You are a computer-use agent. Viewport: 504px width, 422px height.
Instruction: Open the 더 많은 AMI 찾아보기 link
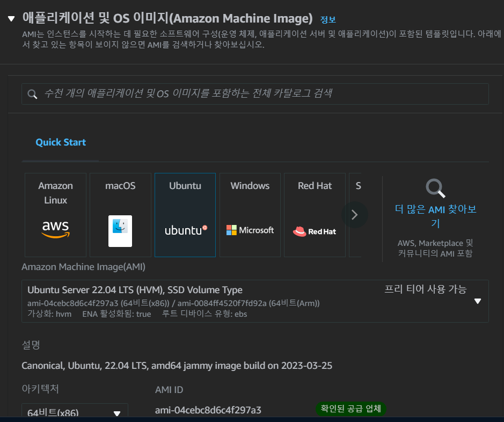click(435, 216)
